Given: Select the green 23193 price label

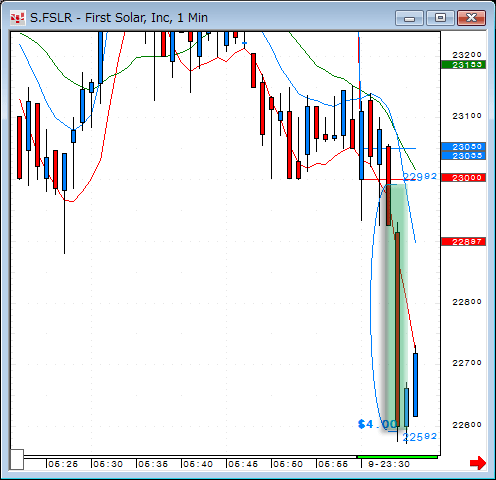Looking at the screenshot, I should [x=463, y=65].
